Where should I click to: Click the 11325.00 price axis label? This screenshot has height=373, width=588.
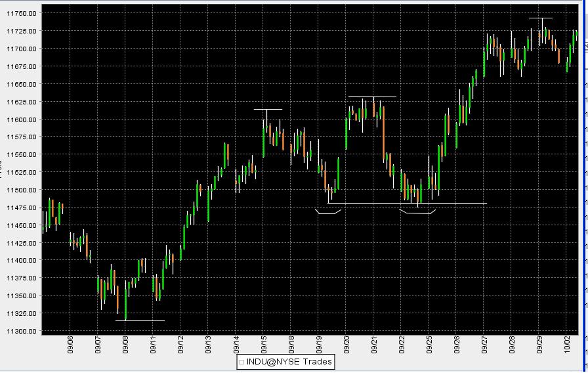point(22,313)
